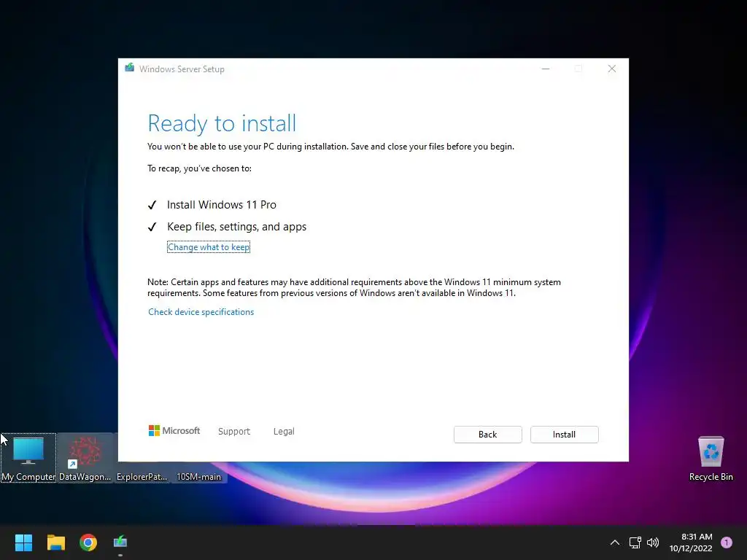
Task: Select the My Computer desktop icon
Action: pos(28,458)
